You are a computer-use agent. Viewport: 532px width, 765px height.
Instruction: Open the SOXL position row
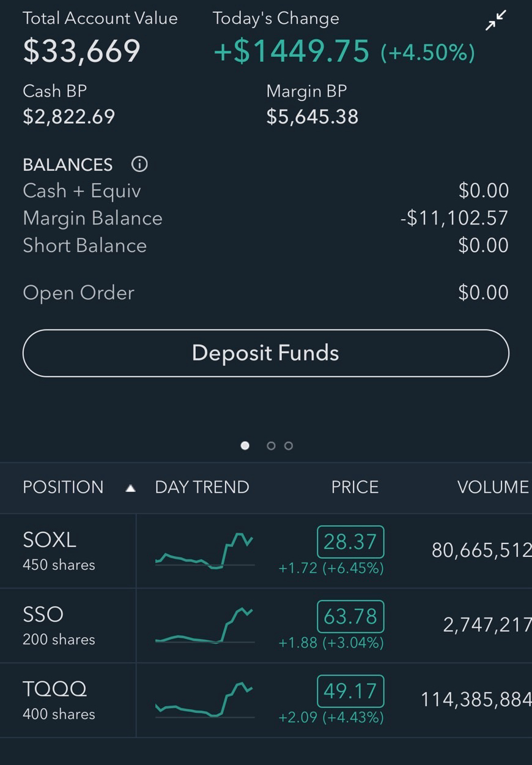pos(266,551)
